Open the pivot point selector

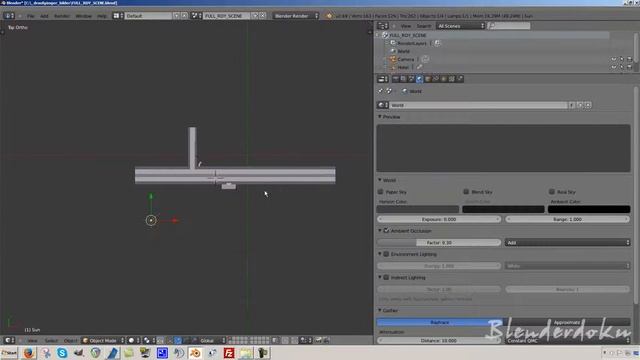pyautogui.click(x=148, y=340)
